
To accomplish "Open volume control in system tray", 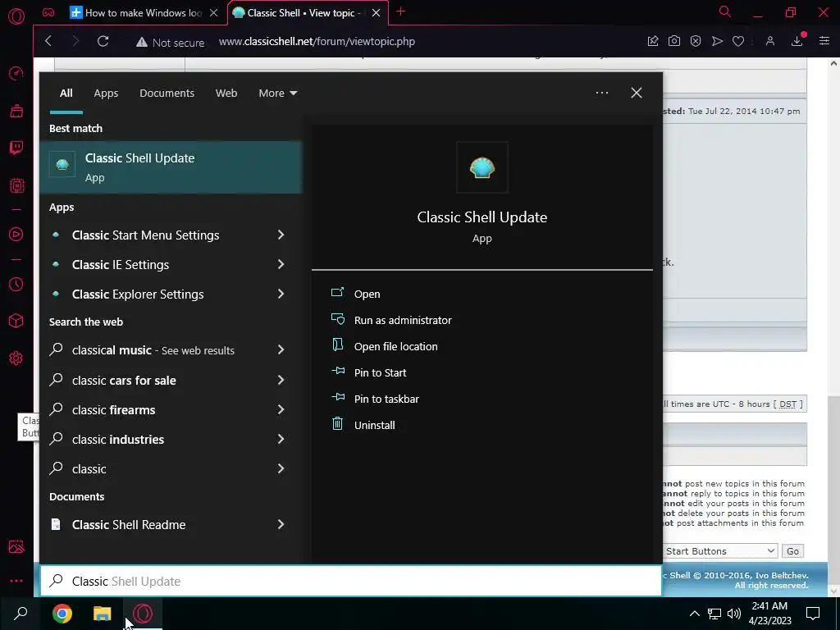I will (x=734, y=614).
